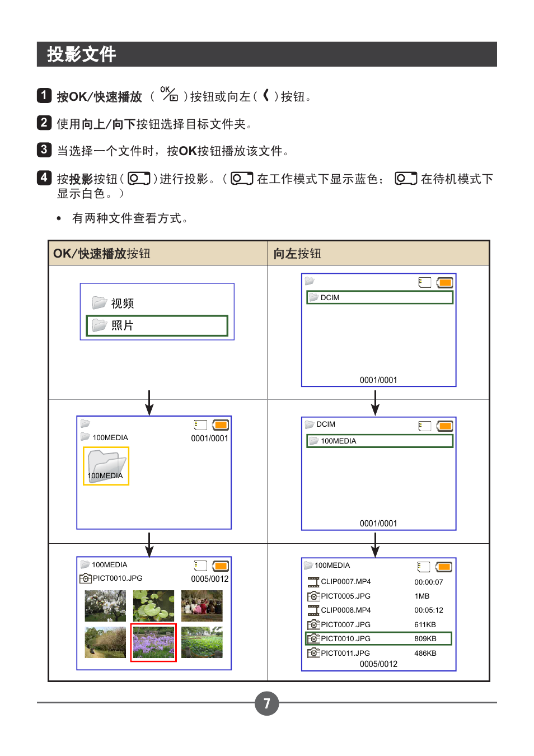The image size is (534, 756).
Task: Click the SD card icon on the DCIM-only screen
Action: [x=425, y=282]
